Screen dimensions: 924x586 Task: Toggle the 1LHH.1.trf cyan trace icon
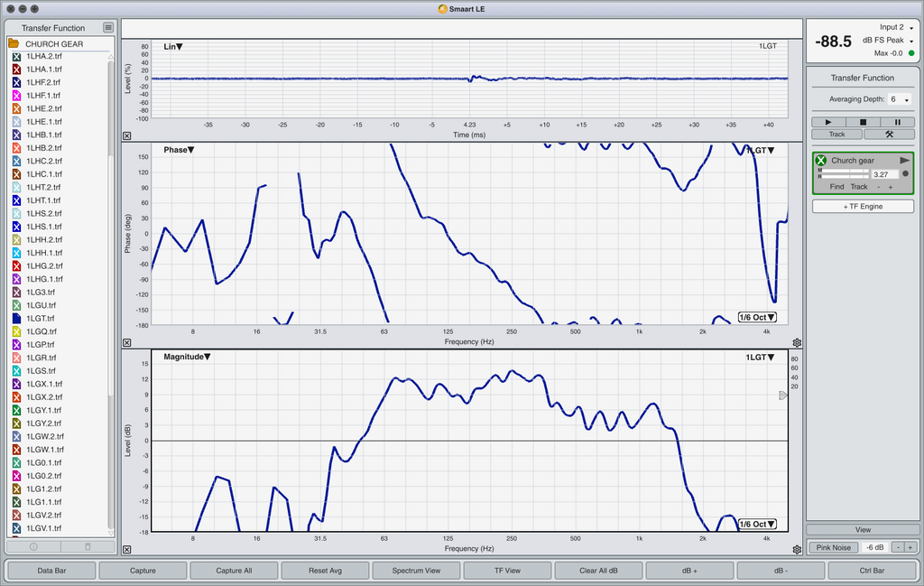point(16,253)
